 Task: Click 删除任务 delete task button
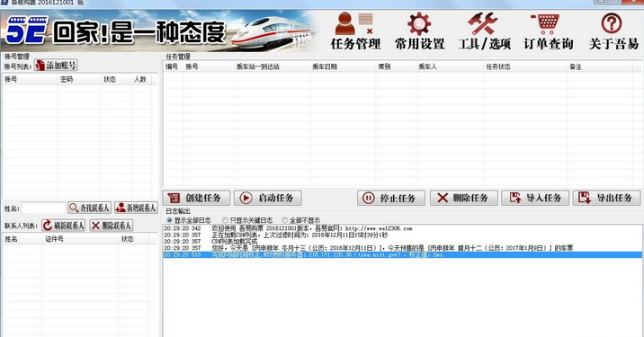pyautogui.click(x=464, y=198)
